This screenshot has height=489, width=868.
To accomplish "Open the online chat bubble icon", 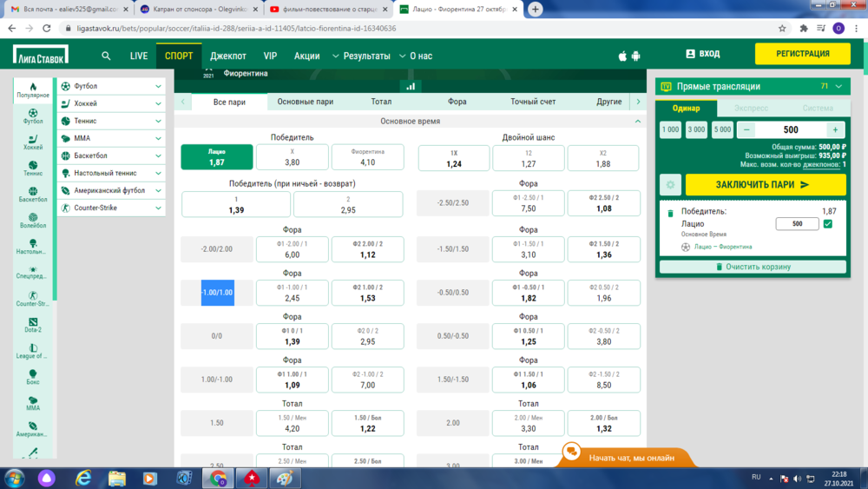I will pyautogui.click(x=571, y=452).
